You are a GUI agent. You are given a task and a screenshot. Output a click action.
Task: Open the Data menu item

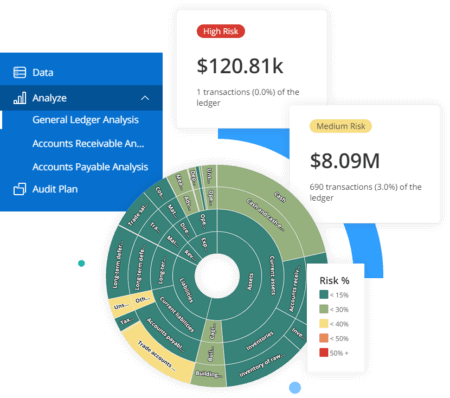(x=81, y=72)
